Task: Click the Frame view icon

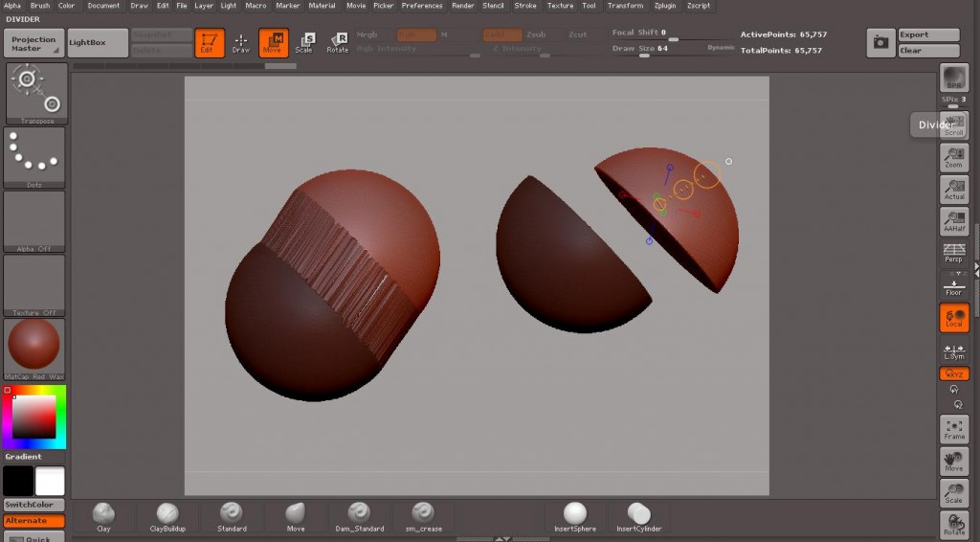Action: click(954, 429)
